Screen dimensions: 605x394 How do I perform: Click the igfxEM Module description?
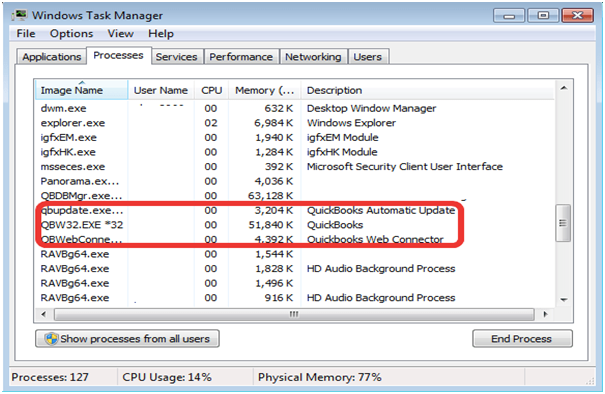(x=342, y=138)
